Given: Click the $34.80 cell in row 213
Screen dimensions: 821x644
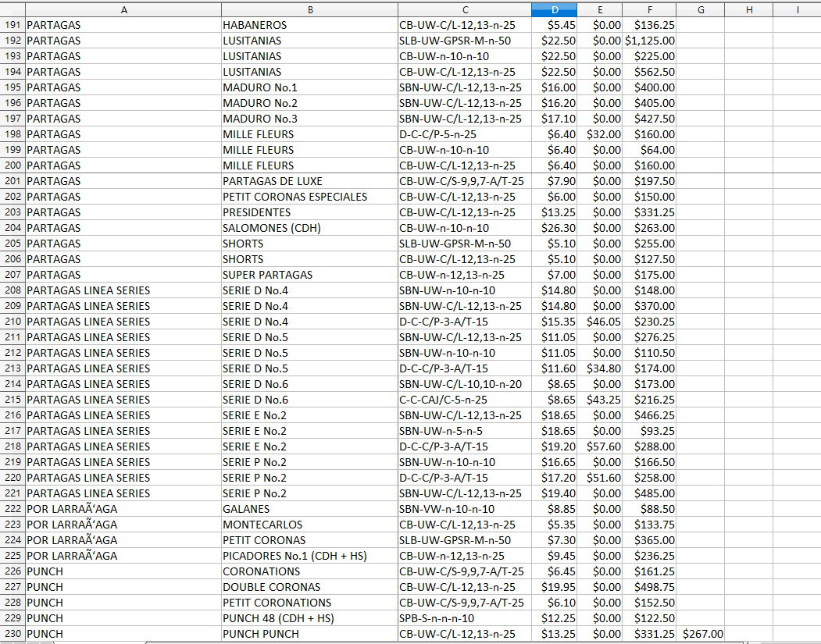Looking at the screenshot, I should pos(600,368).
